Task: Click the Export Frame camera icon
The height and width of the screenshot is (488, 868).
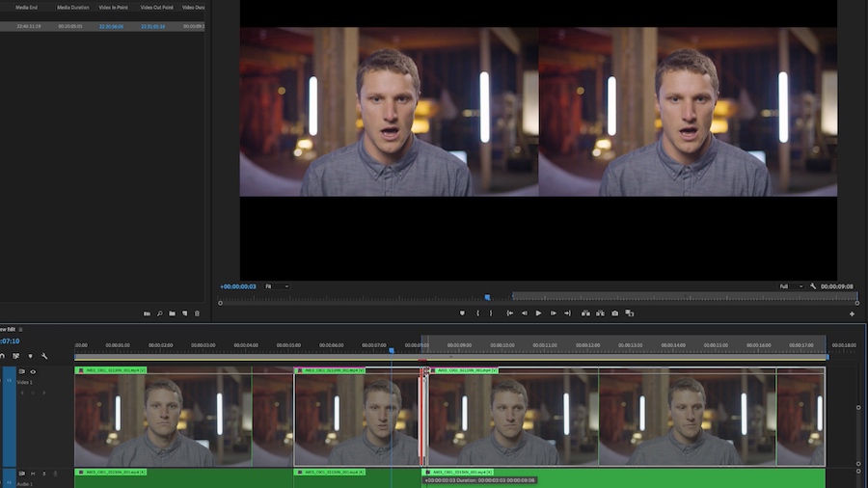Action: coord(615,313)
